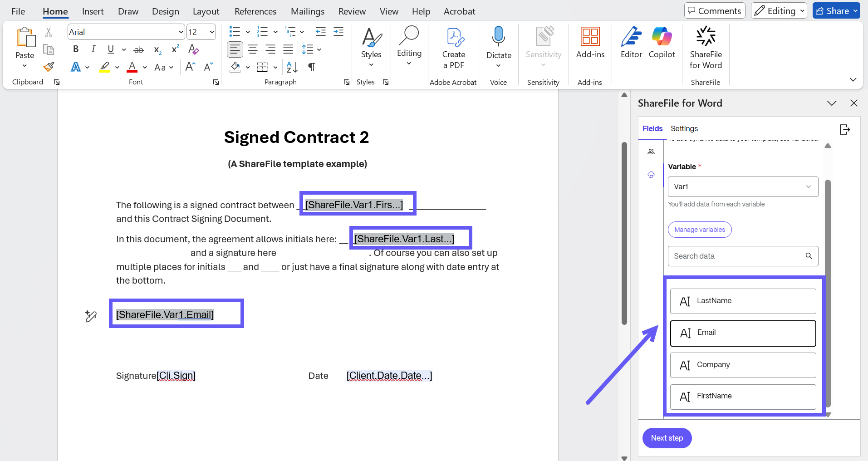This screenshot has height=461, width=868.
Task: Expand the Arial font name dropdown
Action: [x=181, y=32]
